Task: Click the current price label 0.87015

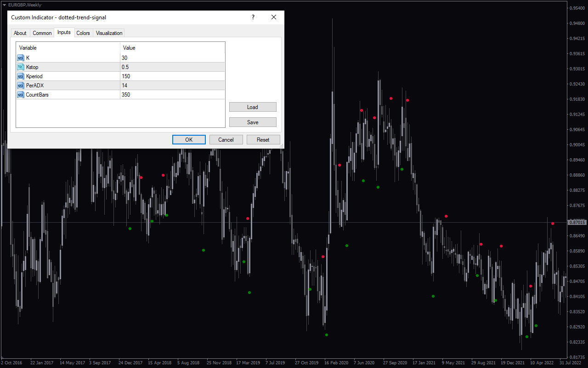Action: pyautogui.click(x=577, y=223)
